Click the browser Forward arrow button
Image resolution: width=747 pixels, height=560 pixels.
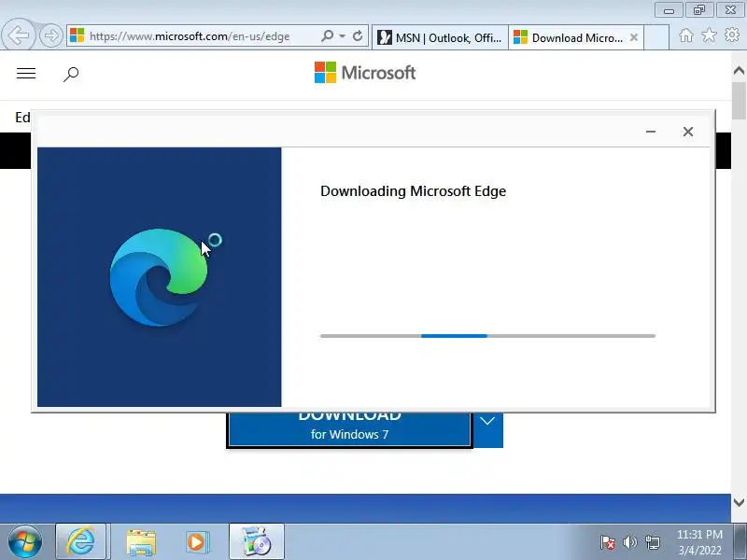[x=51, y=35]
